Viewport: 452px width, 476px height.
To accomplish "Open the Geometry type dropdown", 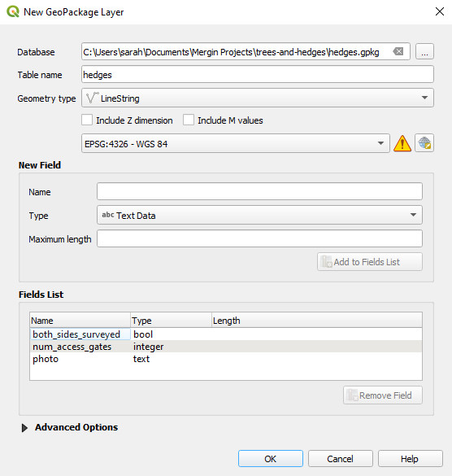I will coord(258,98).
